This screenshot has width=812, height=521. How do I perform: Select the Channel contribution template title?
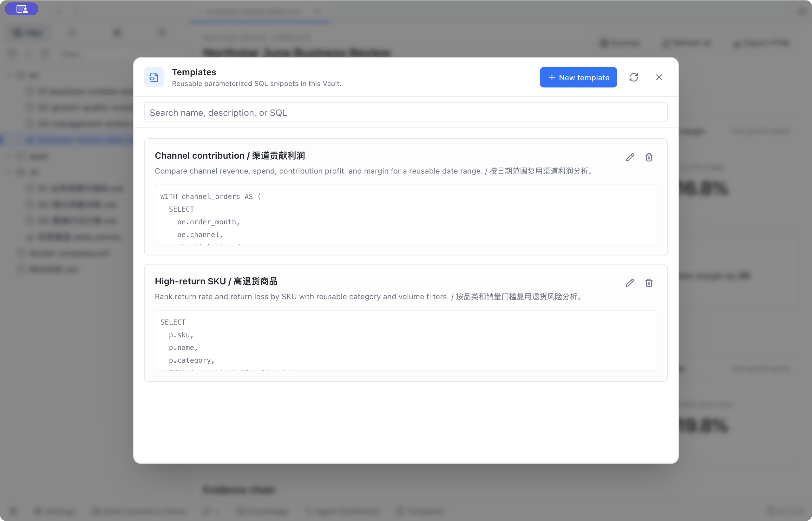[x=230, y=155]
